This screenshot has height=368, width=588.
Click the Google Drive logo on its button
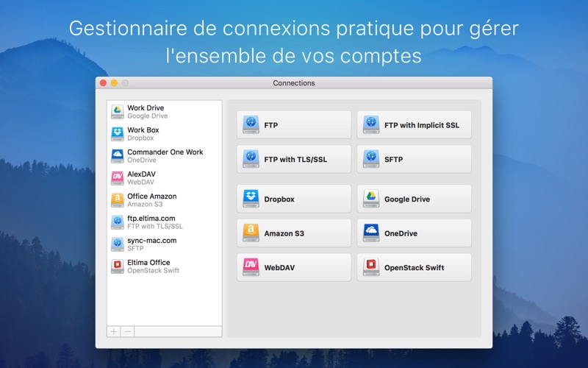pos(371,199)
